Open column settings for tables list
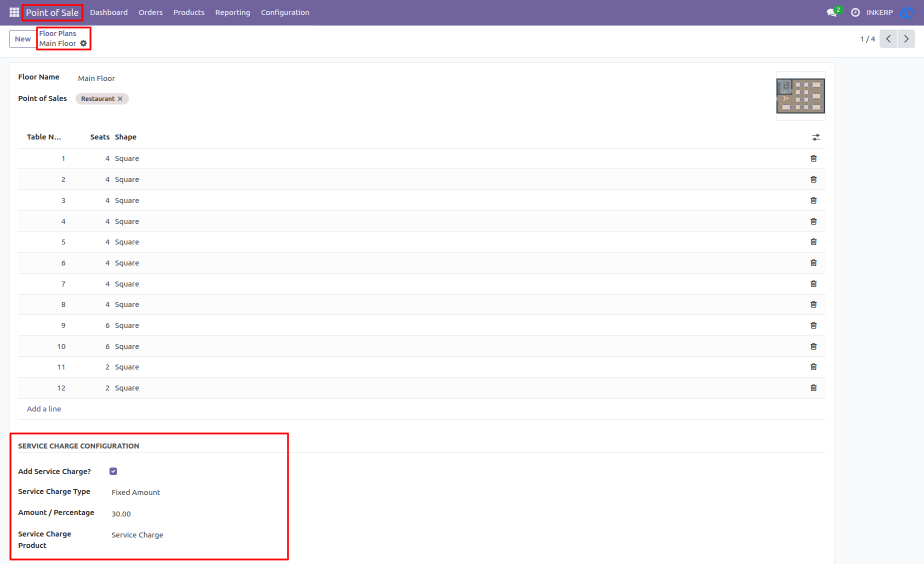924x564 pixels. pos(816,137)
